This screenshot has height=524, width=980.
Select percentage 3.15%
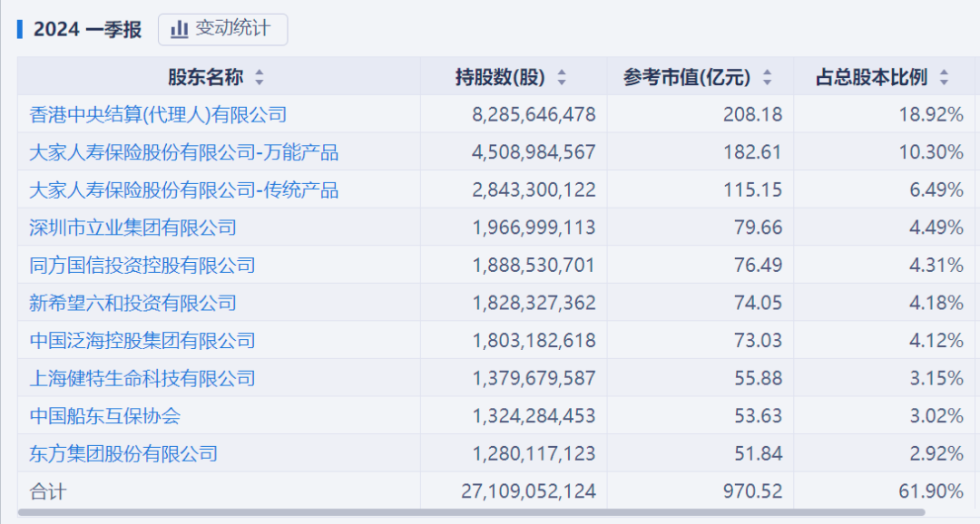coord(936,378)
